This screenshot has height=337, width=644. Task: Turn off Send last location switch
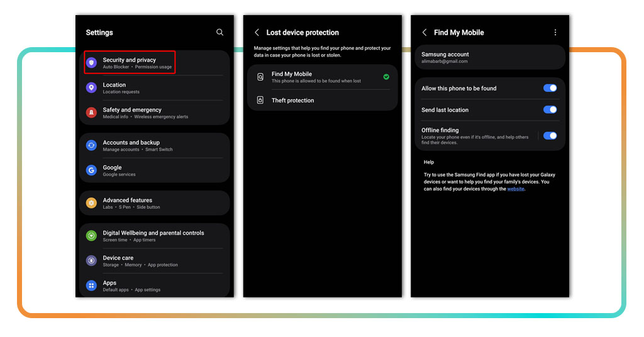click(550, 110)
